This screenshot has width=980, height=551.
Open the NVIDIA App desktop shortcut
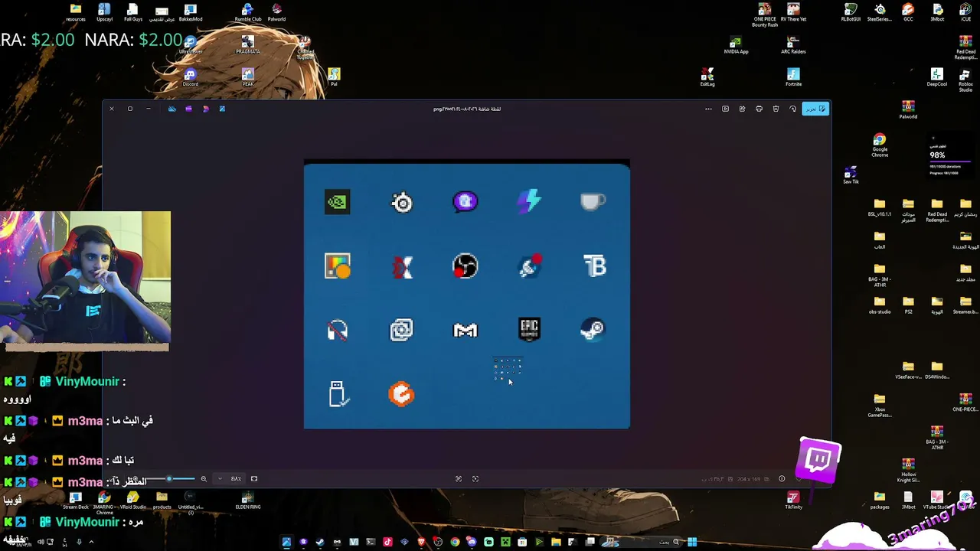click(736, 44)
